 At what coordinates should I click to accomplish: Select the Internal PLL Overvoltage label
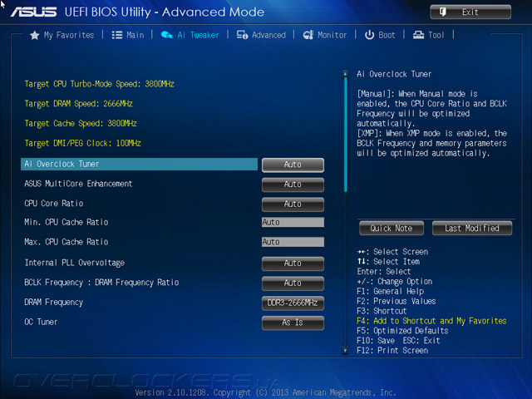(x=75, y=263)
